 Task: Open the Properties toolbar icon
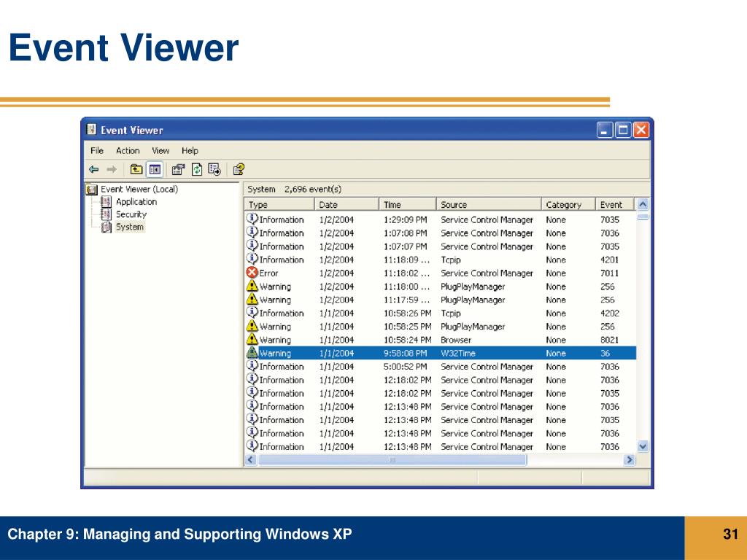(178, 169)
